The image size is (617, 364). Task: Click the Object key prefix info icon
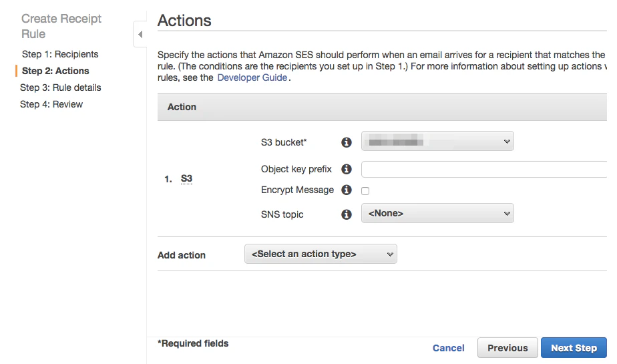pyautogui.click(x=347, y=169)
